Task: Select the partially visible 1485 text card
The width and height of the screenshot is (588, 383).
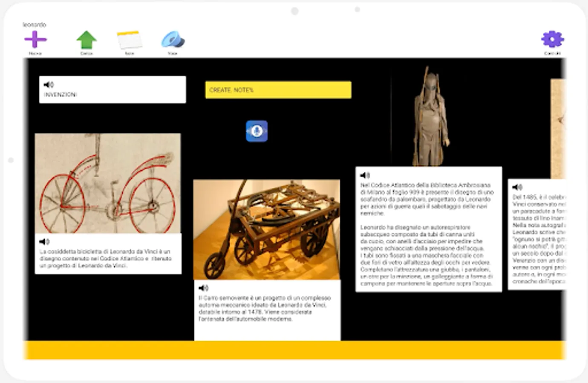Action: pyautogui.click(x=537, y=234)
